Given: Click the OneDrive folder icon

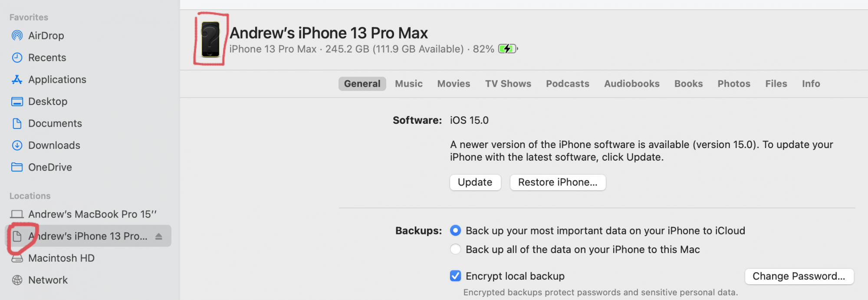Looking at the screenshot, I should pos(17,167).
